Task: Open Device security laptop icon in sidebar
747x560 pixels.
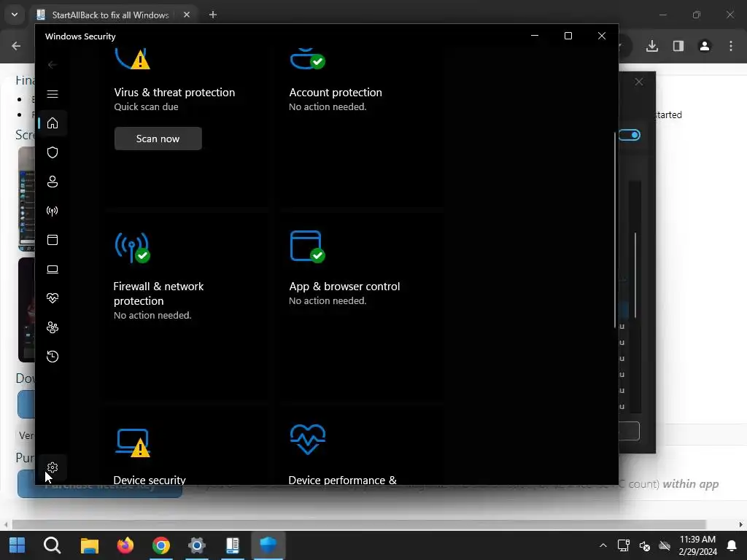Action: point(53,270)
